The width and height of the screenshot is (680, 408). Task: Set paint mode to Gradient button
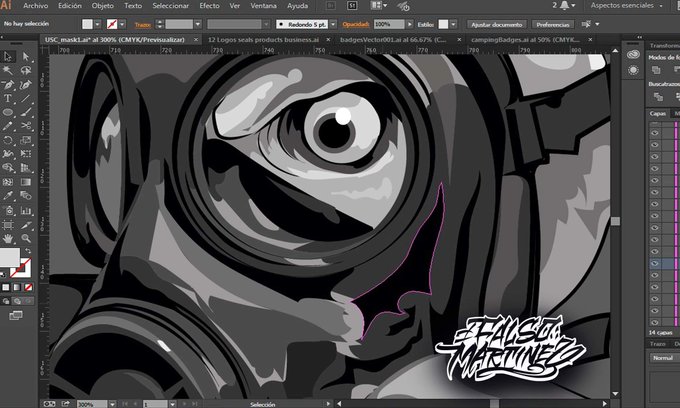17,287
